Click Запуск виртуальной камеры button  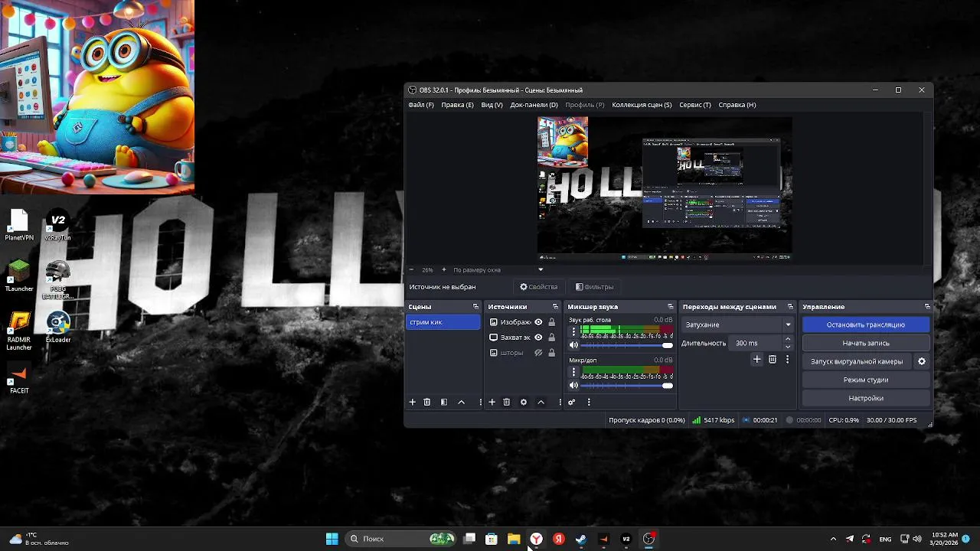(857, 361)
